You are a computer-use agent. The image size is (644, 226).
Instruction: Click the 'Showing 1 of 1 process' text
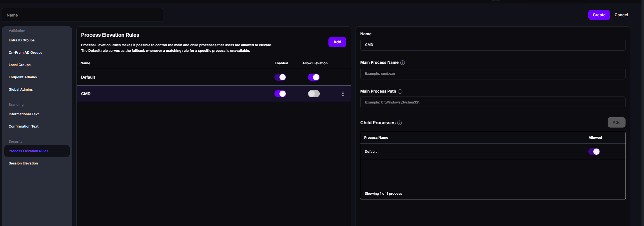[383, 194]
